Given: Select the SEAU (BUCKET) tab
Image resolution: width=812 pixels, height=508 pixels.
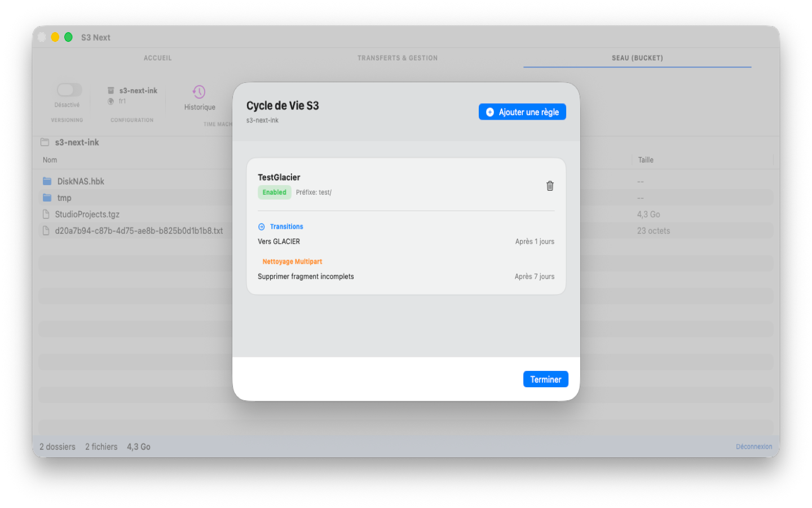Looking at the screenshot, I should click(x=637, y=58).
